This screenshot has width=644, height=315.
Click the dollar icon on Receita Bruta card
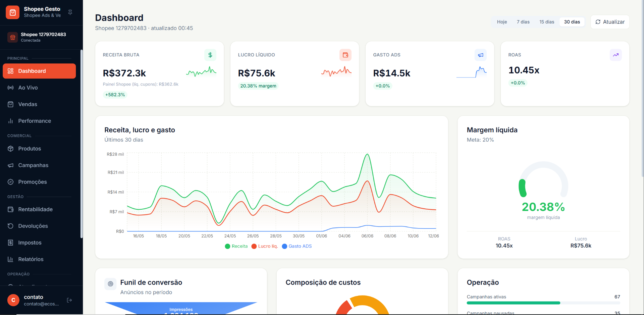tap(210, 55)
